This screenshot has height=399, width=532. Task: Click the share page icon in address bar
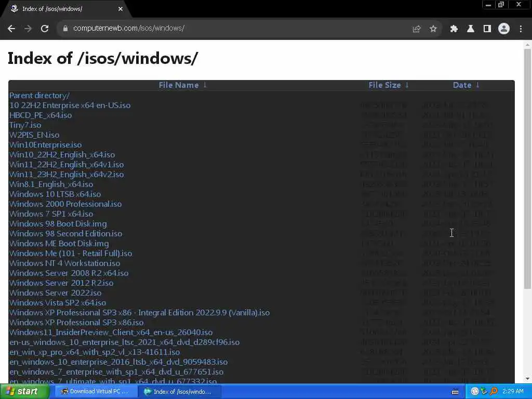point(416,29)
